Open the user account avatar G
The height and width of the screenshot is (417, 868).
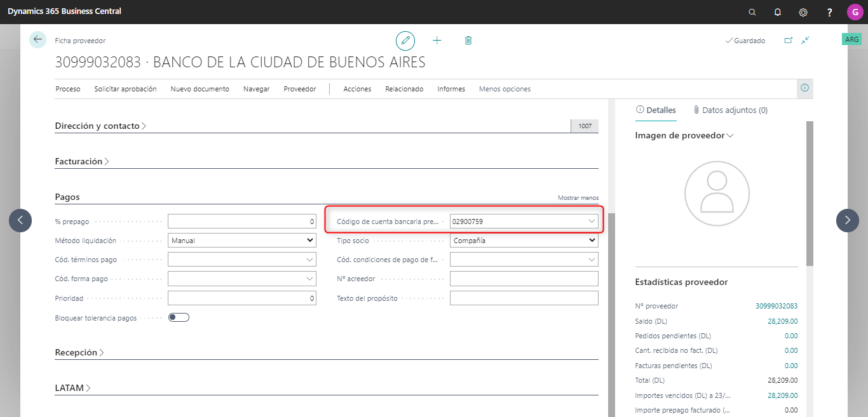tap(855, 11)
